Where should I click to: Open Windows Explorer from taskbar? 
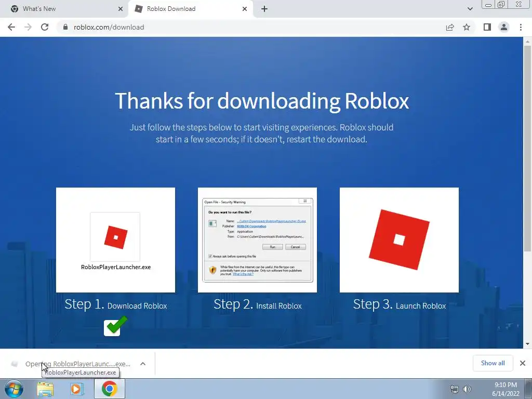(45, 389)
